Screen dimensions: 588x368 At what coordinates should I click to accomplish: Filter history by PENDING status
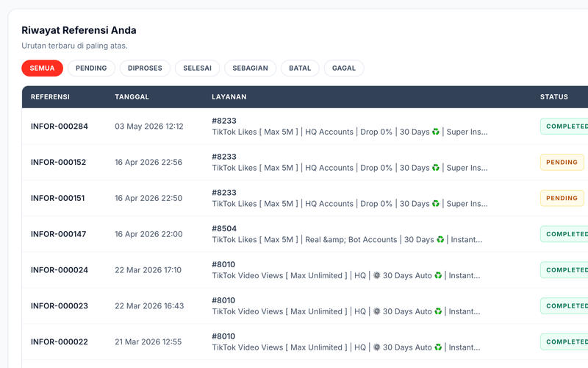91,68
